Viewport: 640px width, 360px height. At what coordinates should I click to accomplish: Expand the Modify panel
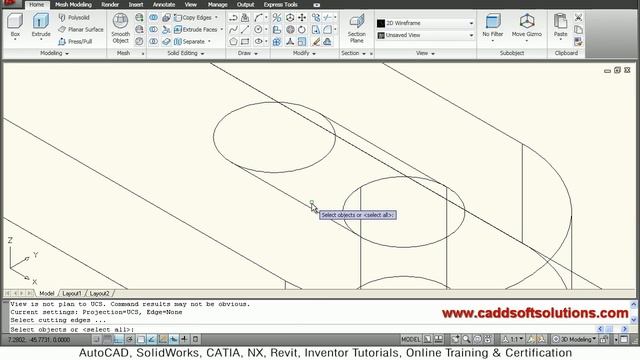point(304,53)
